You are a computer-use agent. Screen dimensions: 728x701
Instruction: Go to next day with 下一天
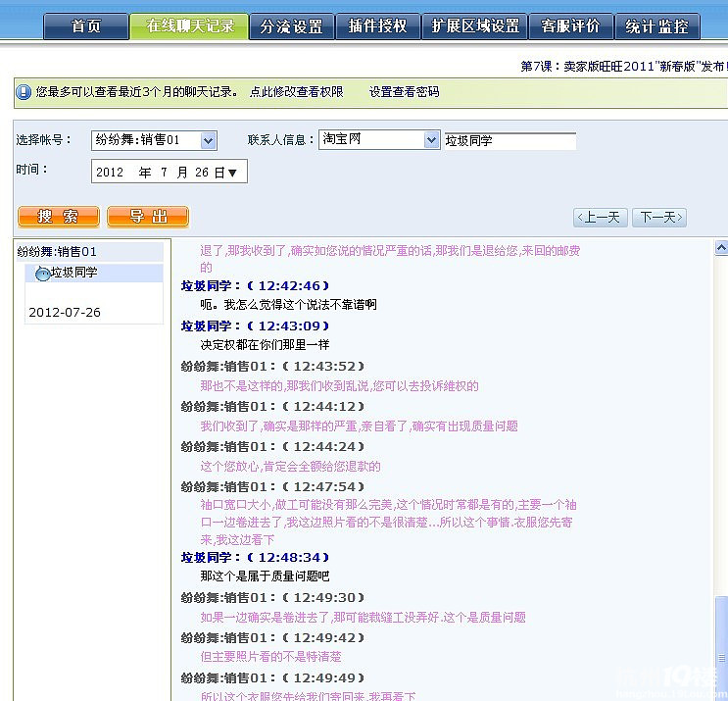[x=659, y=218]
